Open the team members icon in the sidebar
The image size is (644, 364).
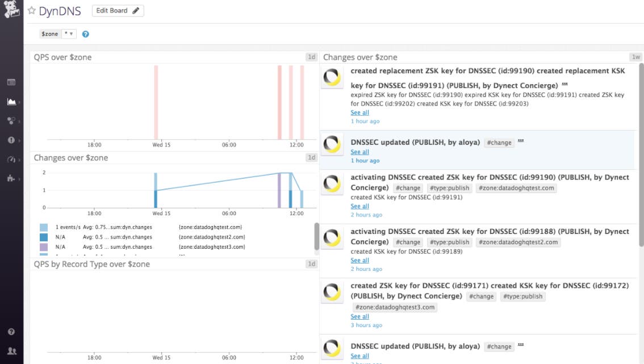10,351
